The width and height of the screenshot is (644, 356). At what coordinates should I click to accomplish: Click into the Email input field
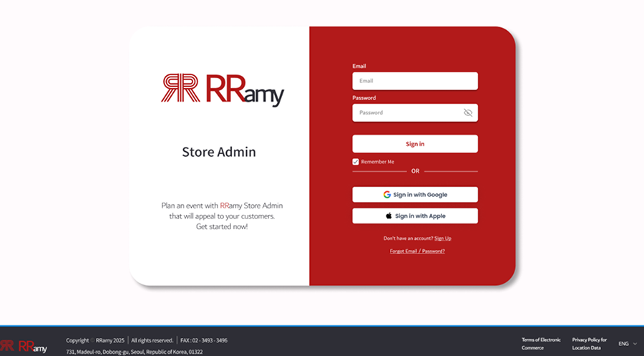click(x=415, y=81)
